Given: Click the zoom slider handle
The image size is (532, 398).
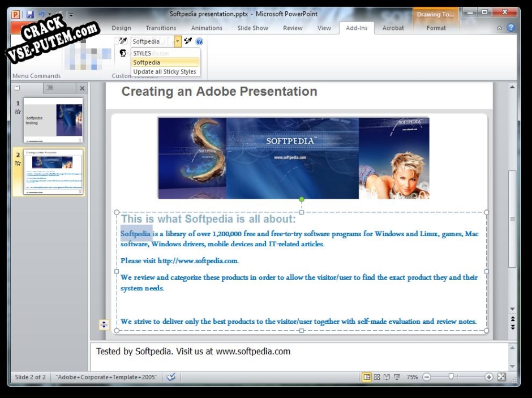Looking at the screenshot, I should click(451, 376).
